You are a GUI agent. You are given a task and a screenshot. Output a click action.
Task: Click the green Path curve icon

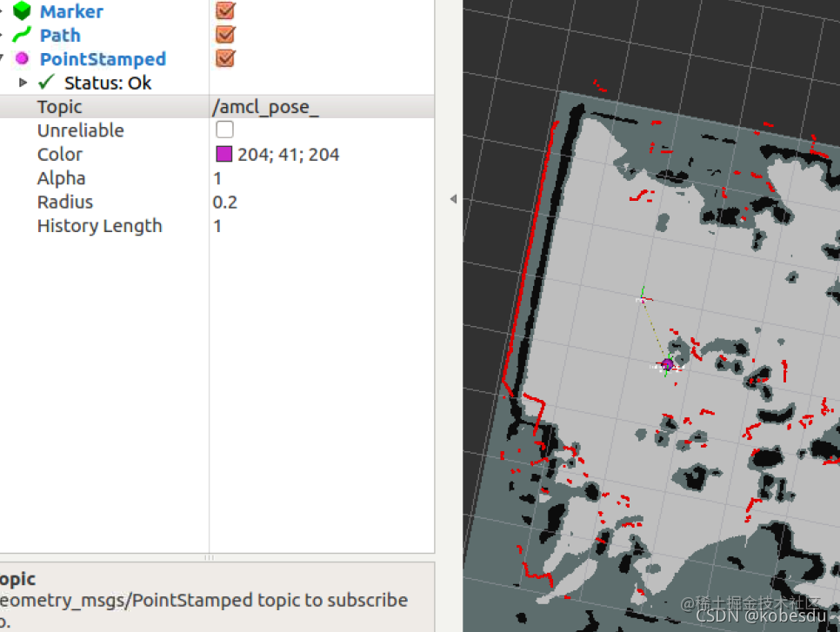click(22, 35)
